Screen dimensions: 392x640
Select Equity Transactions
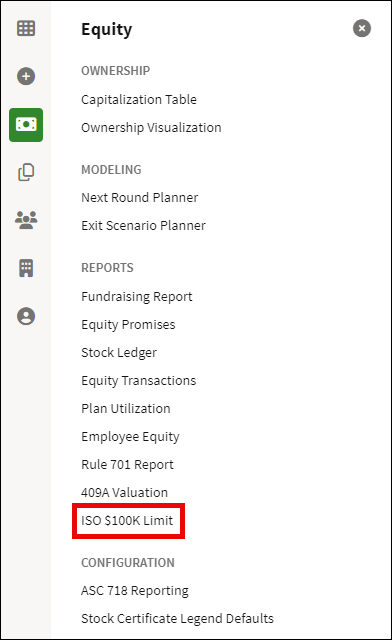[x=139, y=381]
